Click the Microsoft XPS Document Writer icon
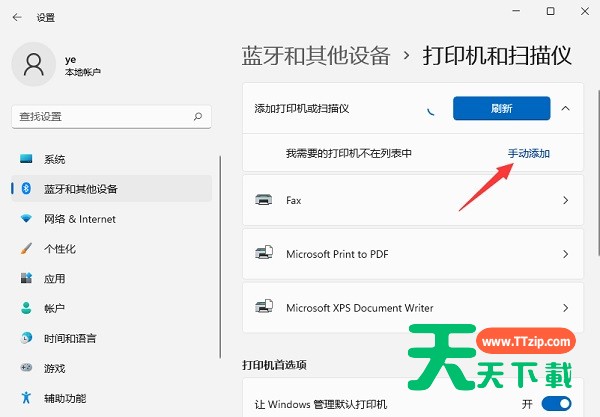Image resolution: width=600 pixels, height=417 pixels. (x=265, y=308)
